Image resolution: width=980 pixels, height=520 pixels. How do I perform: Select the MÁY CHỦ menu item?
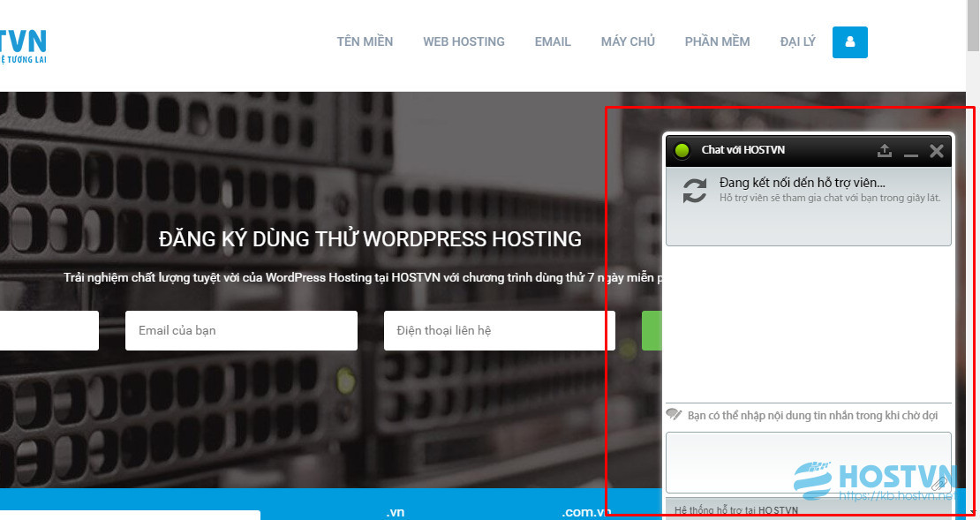pyautogui.click(x=628, y=41)
